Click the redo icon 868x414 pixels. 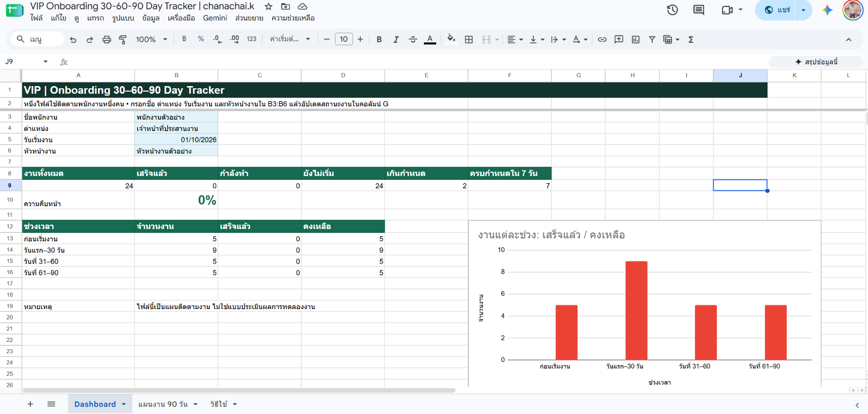click(90, 39)
